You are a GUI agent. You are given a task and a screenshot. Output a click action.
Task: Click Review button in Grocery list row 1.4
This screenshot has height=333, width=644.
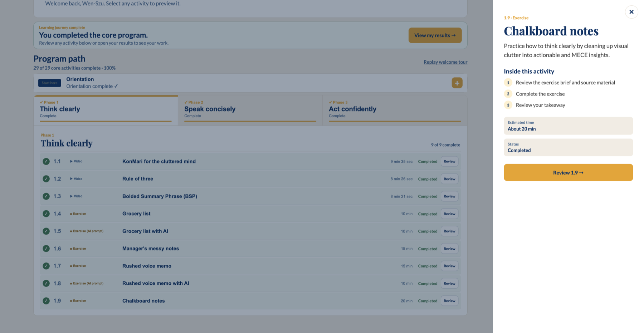[x=449, y=214]
